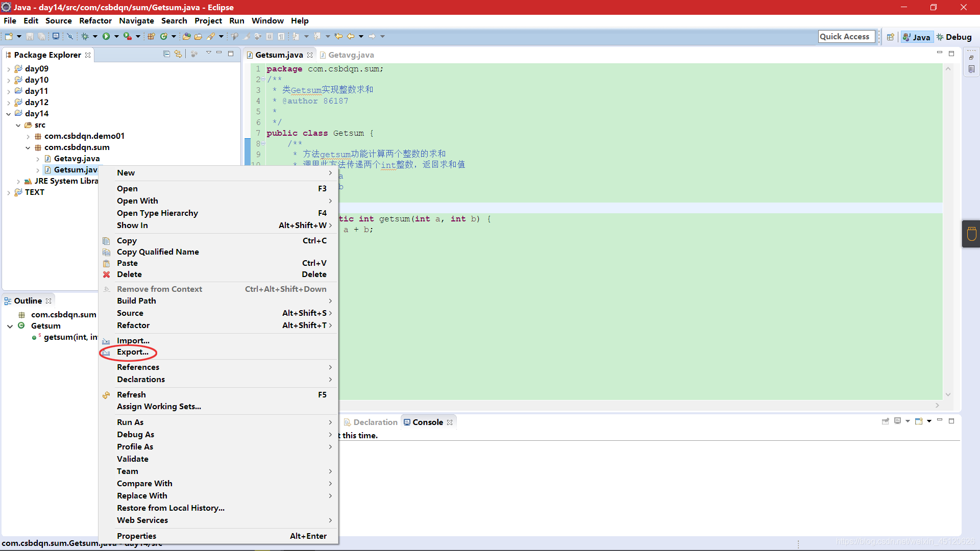Click the Open Perspective icon

point(890,37)
